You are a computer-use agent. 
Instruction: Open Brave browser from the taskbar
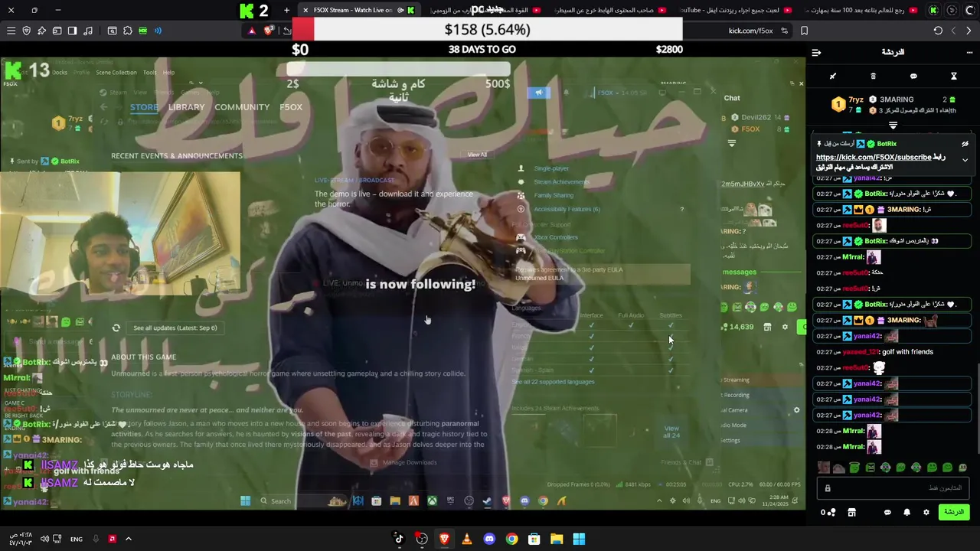[444, 539]
